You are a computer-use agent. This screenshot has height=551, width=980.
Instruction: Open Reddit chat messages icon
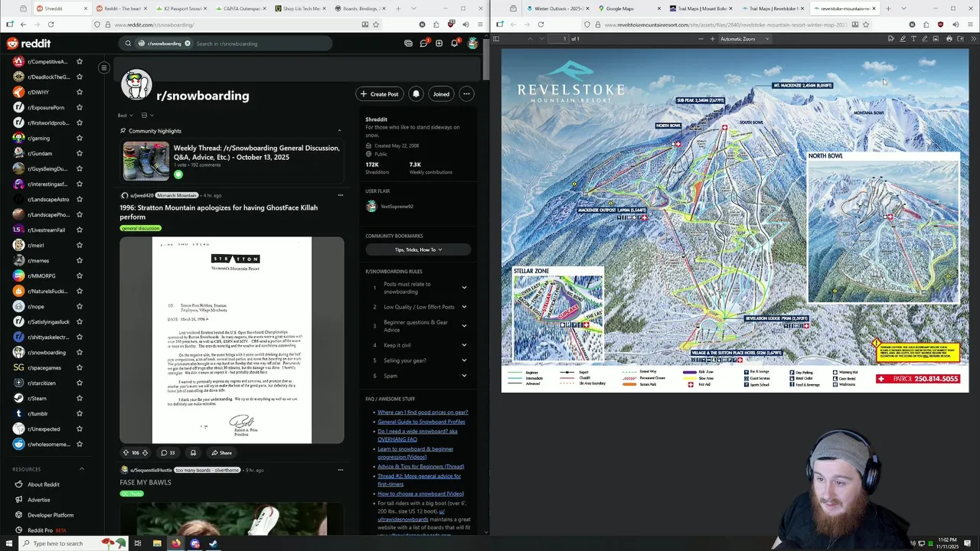coord(423,44)
